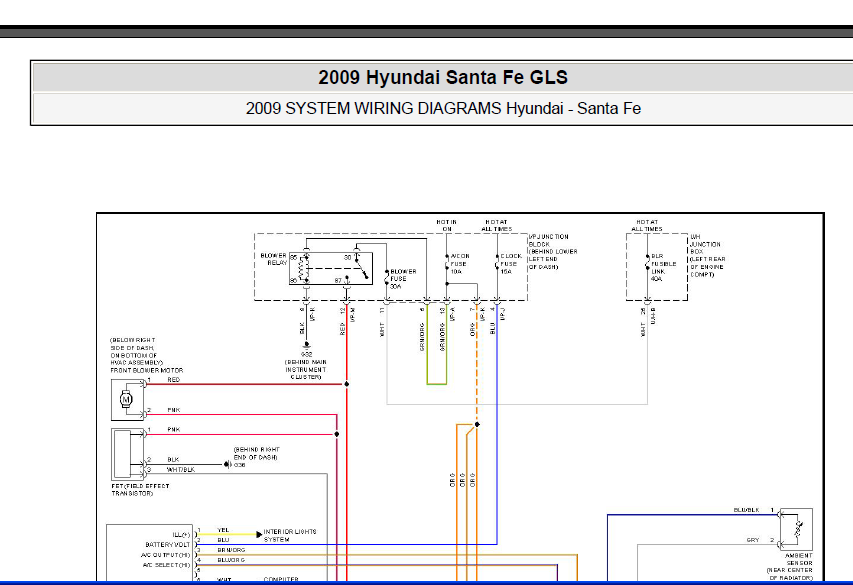The height and width of the screenshot is (585, 853).
Task: Click the 'A/CON FUSE 10A' label
Action: pos(460,263)
